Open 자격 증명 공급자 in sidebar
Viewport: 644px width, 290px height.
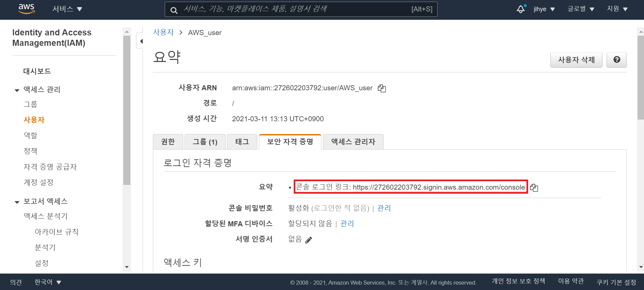click(x=50, y=167)
